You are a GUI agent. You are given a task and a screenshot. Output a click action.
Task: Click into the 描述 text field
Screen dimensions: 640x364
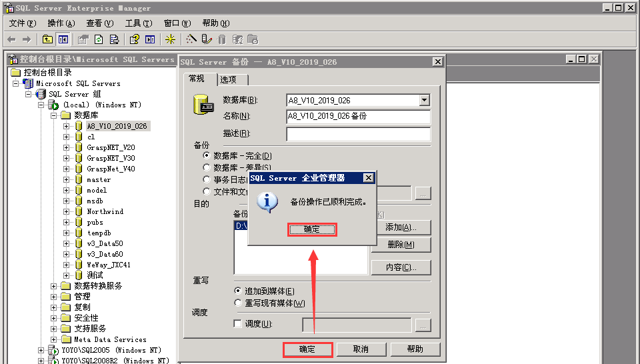[x=359, y=134]
